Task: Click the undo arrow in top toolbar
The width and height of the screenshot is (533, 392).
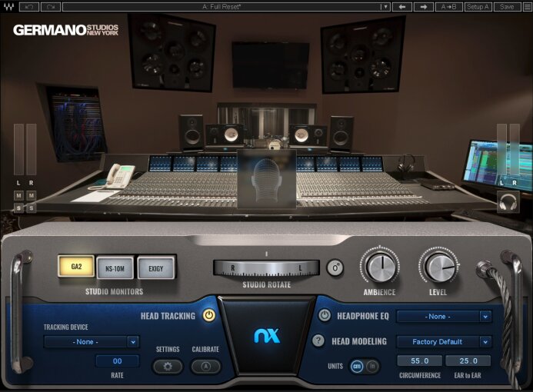Action: [x=29, y=6]
